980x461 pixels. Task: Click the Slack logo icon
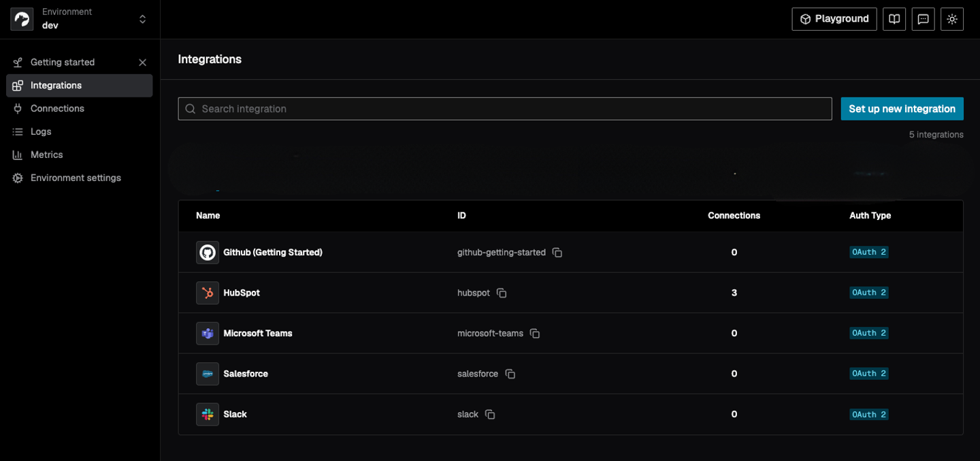[x=208, y=415]
